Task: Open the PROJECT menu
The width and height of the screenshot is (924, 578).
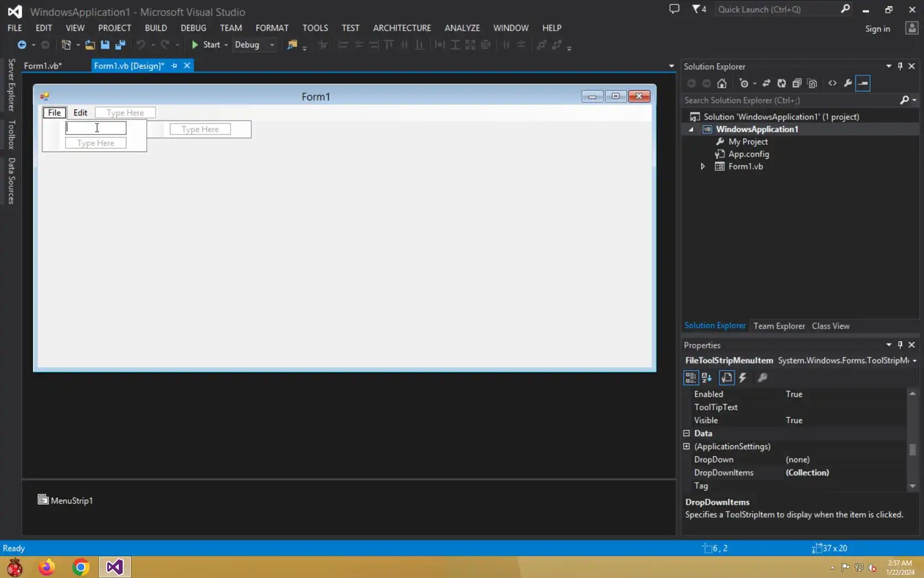Action: (114, 28)
